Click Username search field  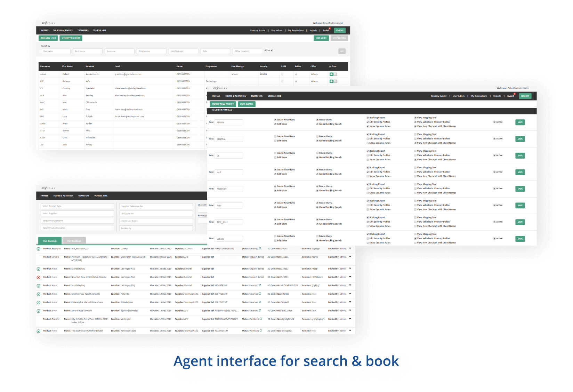coord(56,51)
